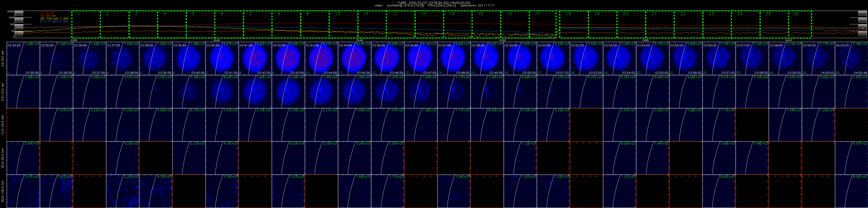Screen dimensions: 868x208
Task: Open the 50.0-100.0 keV image labeled 4.70E+03
Action: (x=156, y=191)
